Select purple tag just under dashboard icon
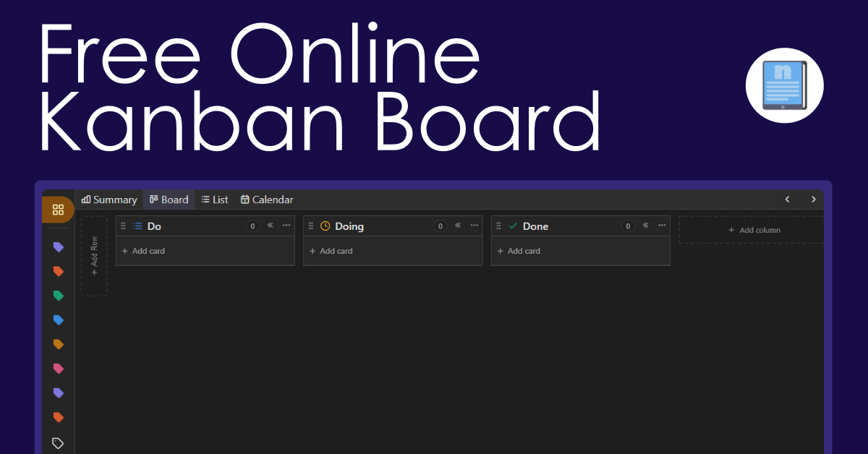 click(x=59, y=247)
